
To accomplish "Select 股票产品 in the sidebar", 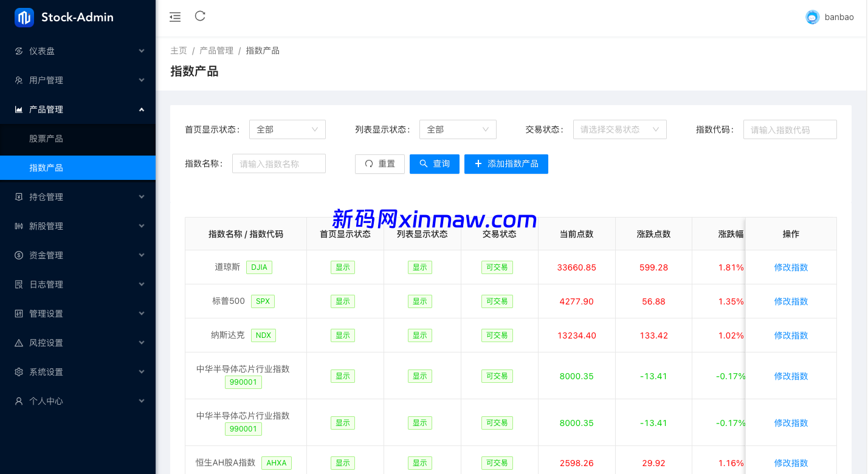I will (46, 139).
